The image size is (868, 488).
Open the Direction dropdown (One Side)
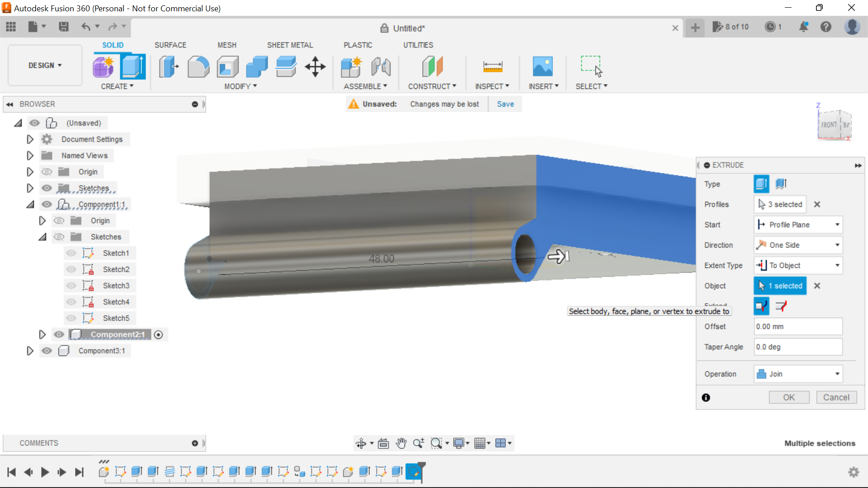pos(798,245)
